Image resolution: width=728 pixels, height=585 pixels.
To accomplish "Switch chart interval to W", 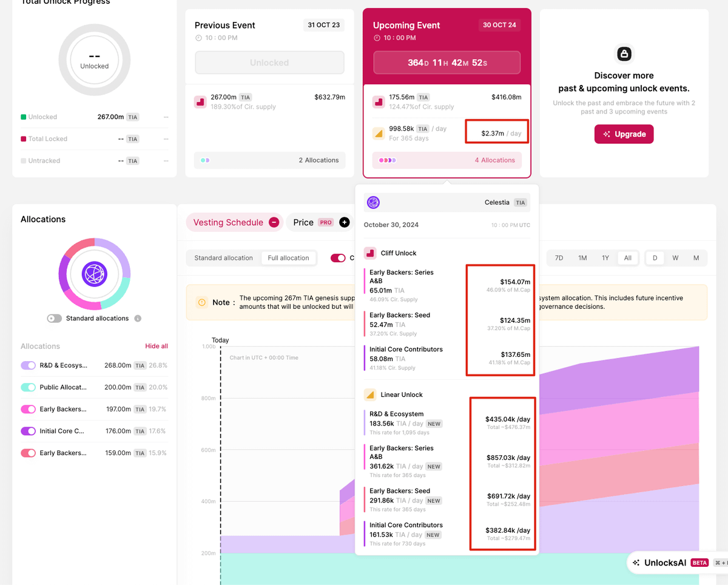I will [675, 258].
